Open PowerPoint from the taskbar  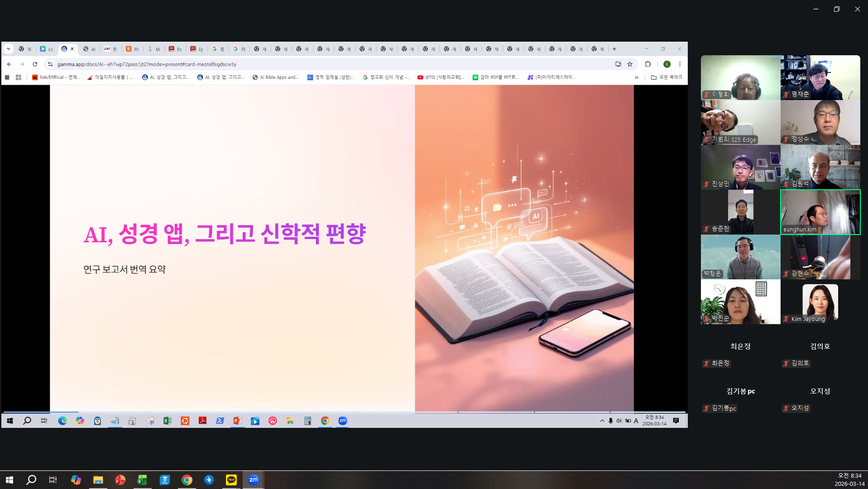tap(120, 479)
